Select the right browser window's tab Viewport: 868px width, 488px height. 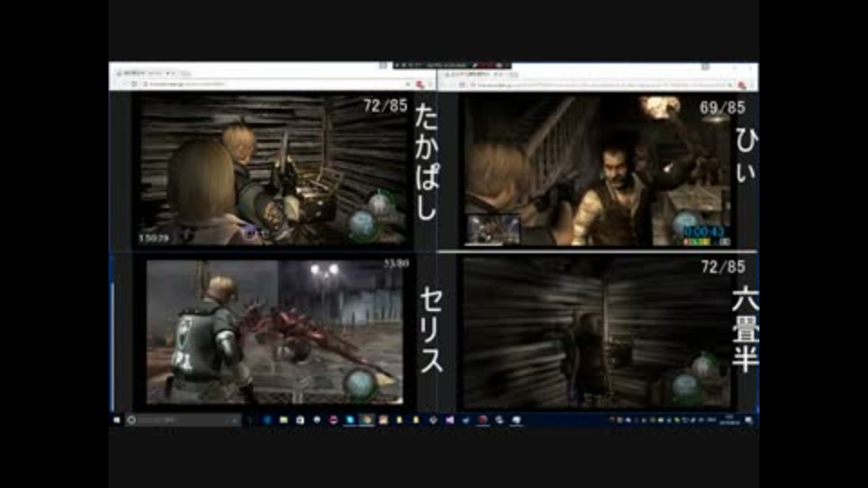478,73
